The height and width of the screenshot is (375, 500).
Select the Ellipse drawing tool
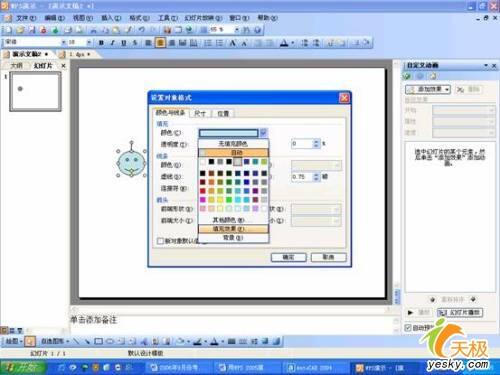point(110,341)
